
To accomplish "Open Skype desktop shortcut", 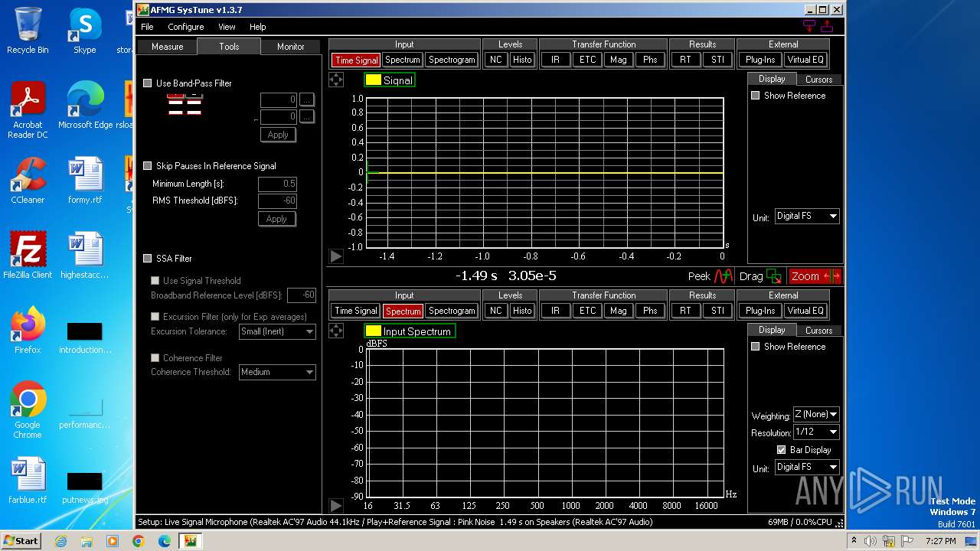I will pos(85,31).
